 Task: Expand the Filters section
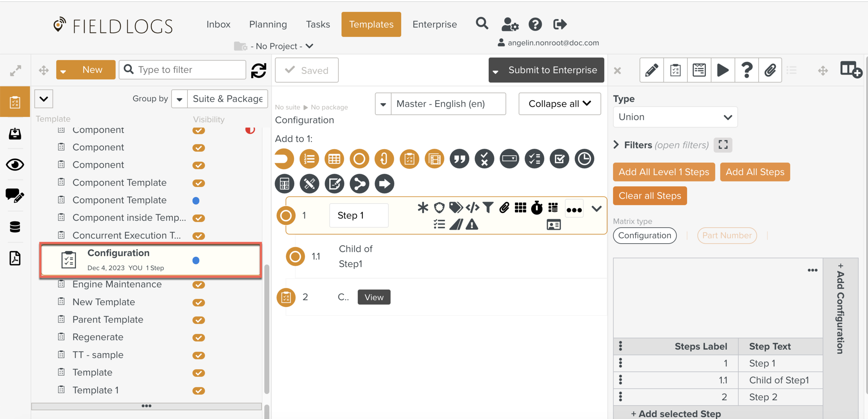617,145
